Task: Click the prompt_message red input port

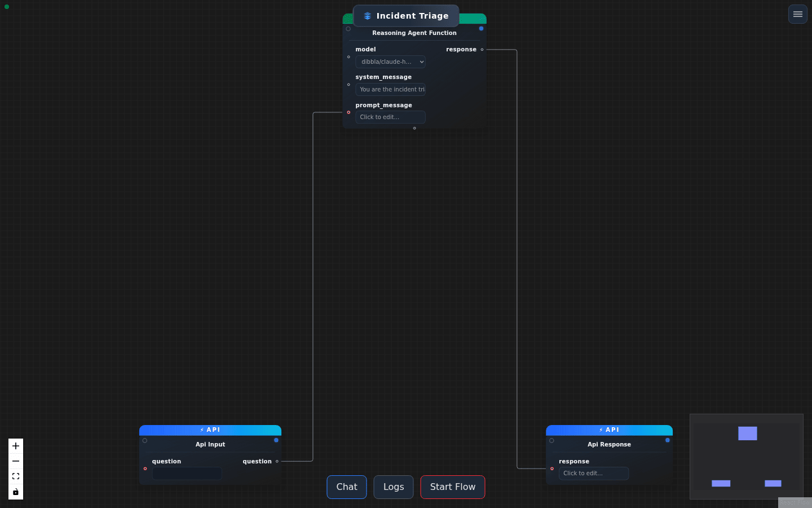Action: click(x=348, y=112)
